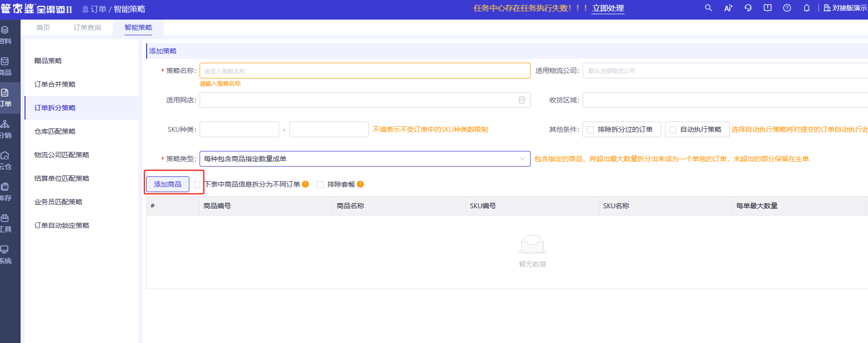Open 仓库匹配策略 in strategy menu
Image resolution: width=868 pixels, height=343 pixels.
point(81,131)
